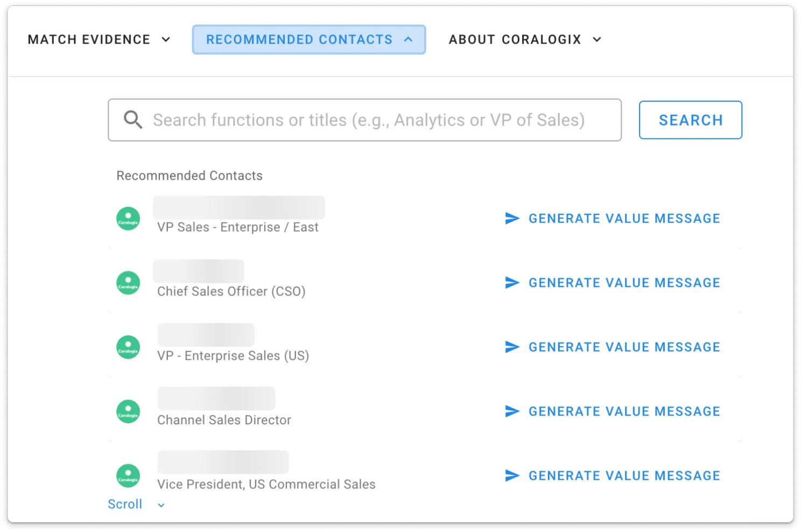
Task: Click the Scroll down chevron
Action: pyautogui.click(x=161, y=505)
